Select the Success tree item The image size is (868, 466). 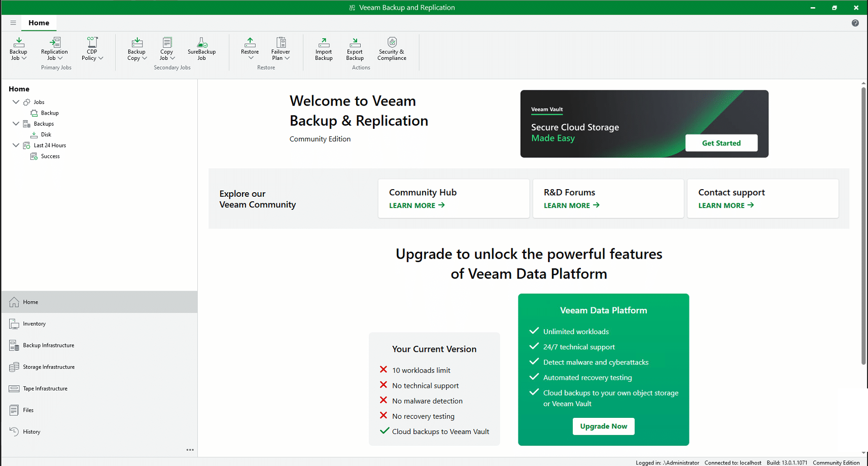pos(50,156)
